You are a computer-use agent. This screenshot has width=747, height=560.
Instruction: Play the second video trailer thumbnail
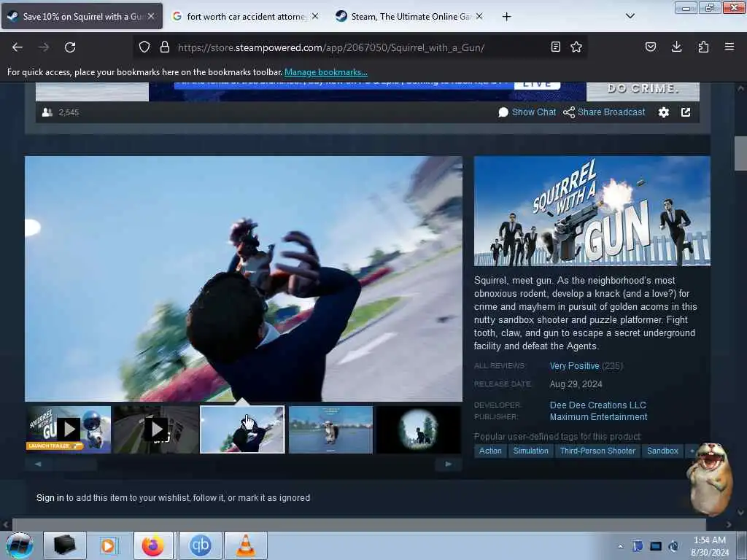pos(156,429)
